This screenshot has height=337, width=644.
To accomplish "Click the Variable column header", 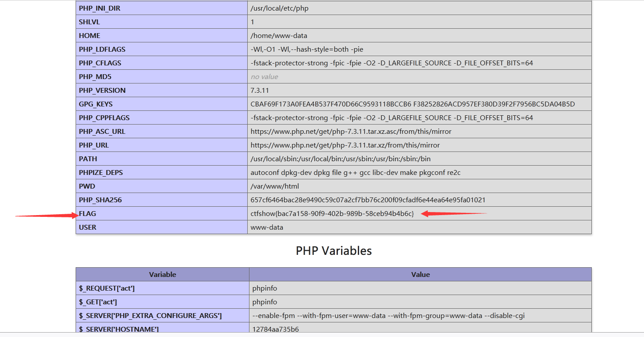I will click(162, 274).
